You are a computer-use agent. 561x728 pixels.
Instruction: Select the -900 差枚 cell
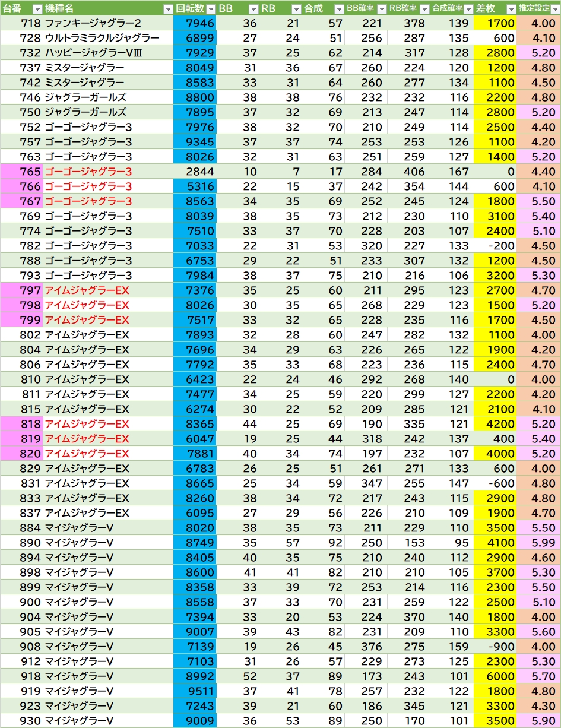[495, 647]
